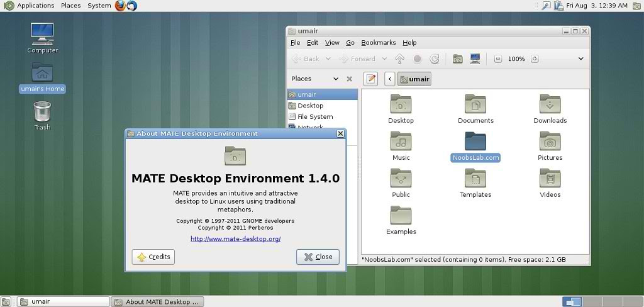Open the Help menu
This screenshot has height=307, width=644.
click(409, 42)
